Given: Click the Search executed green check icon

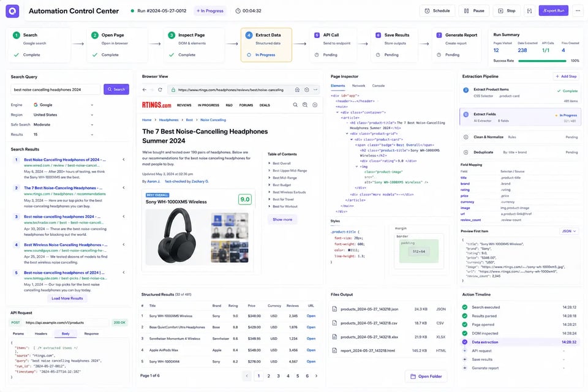Looking at the screenshot, I should 465,307.
